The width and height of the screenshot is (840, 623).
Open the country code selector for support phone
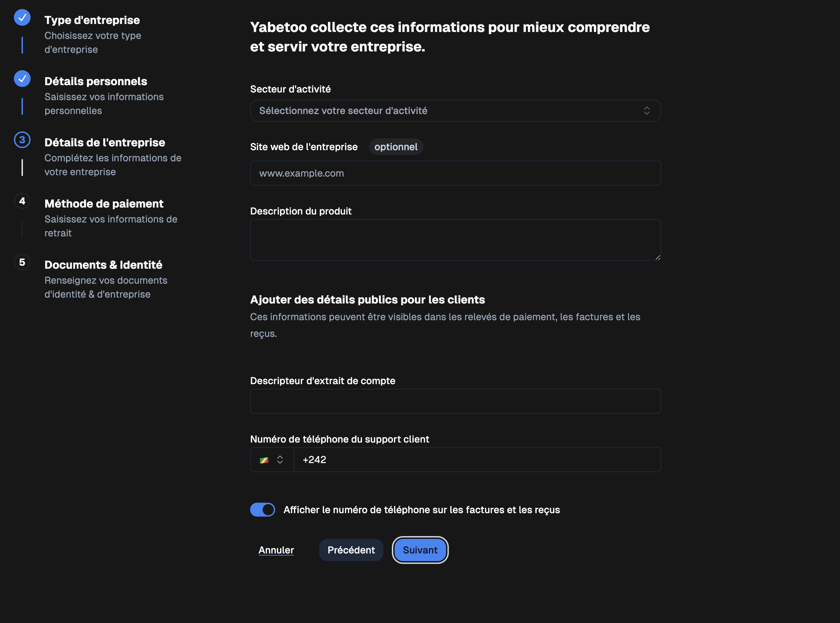coord(272,459)
